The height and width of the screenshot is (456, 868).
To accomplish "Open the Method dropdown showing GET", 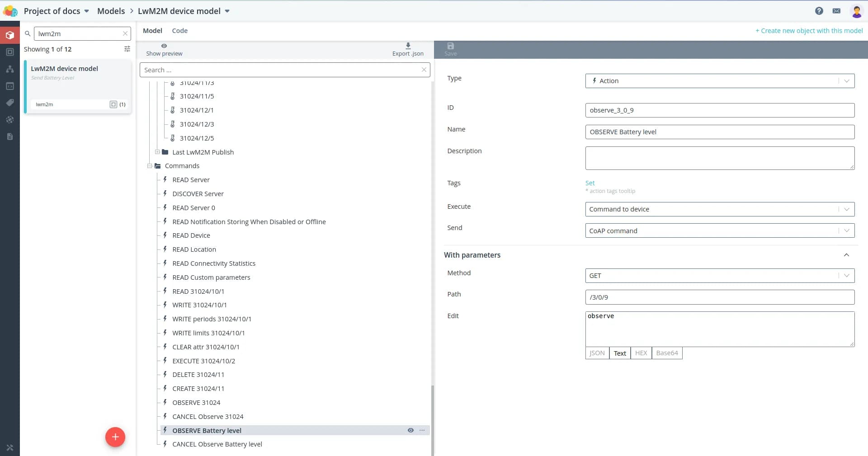I will [719, 276].
